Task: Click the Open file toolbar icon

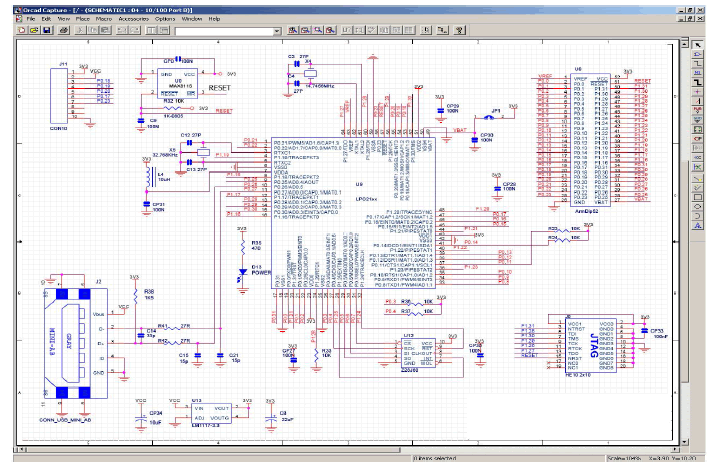Action: [x=33, y=31]
